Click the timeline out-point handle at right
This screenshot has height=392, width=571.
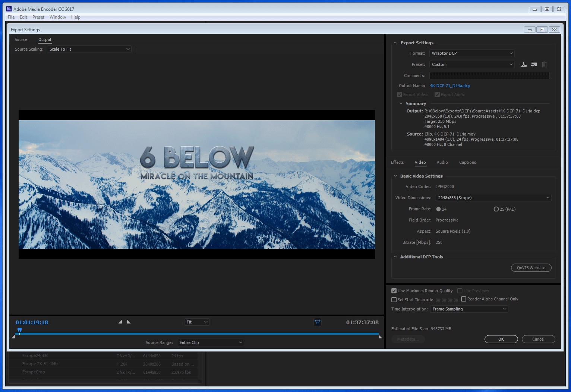[380, 337]
